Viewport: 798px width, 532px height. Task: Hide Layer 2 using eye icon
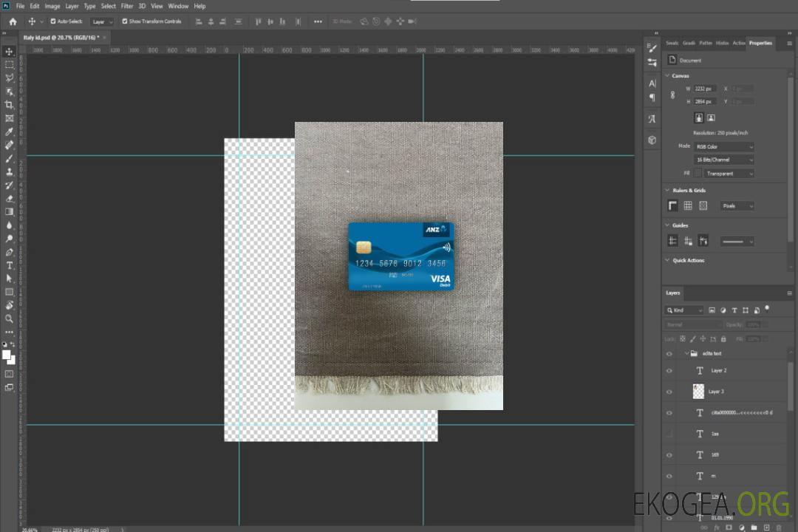[x=669, y=371]
